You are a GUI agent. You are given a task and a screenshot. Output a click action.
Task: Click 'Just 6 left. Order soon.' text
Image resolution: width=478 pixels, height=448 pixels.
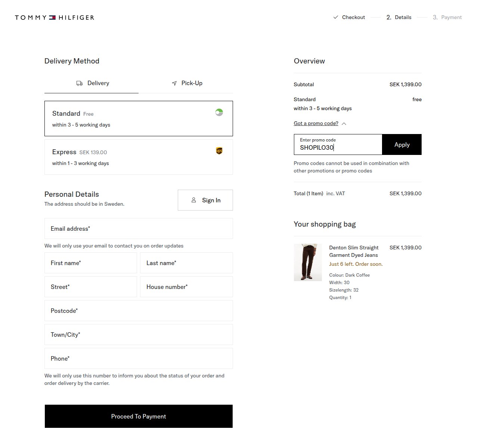click(356, 264)
